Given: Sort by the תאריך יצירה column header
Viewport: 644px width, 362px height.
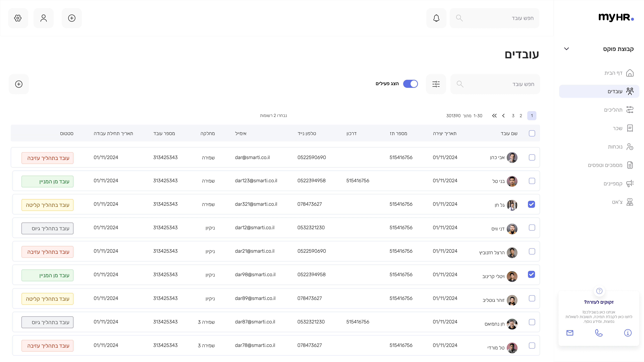Looking at the screenshot, I should 445,133.
